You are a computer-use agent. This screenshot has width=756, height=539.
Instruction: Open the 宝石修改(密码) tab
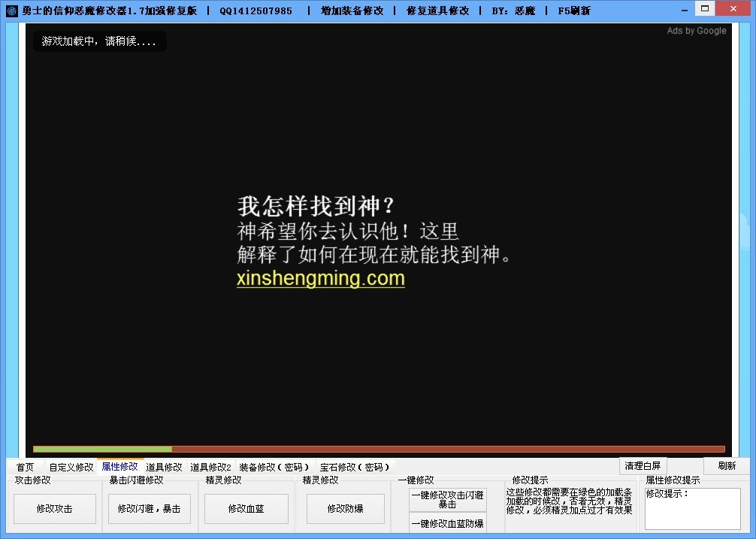355,467
